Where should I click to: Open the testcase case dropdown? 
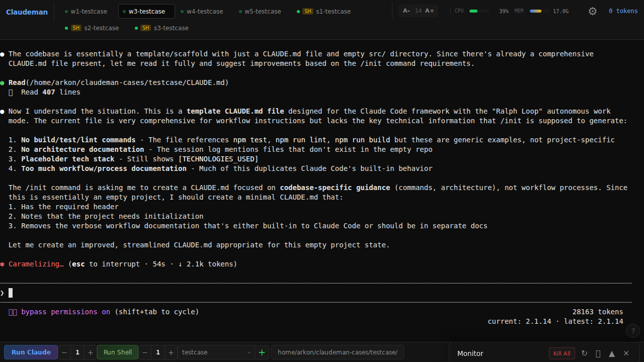(x=216, y=352)
